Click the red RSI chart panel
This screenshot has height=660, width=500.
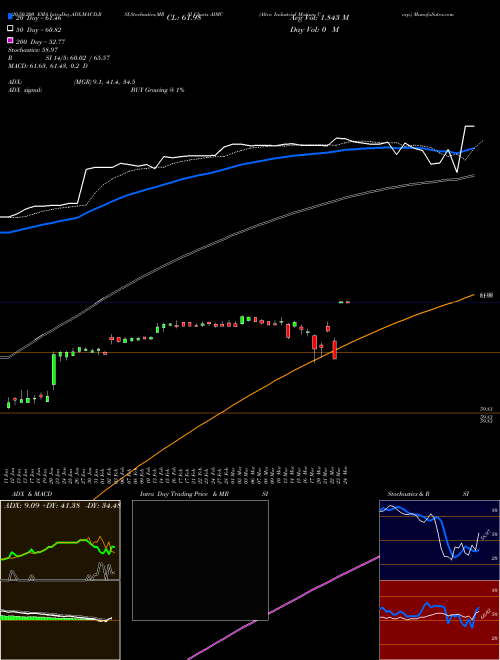439,620
